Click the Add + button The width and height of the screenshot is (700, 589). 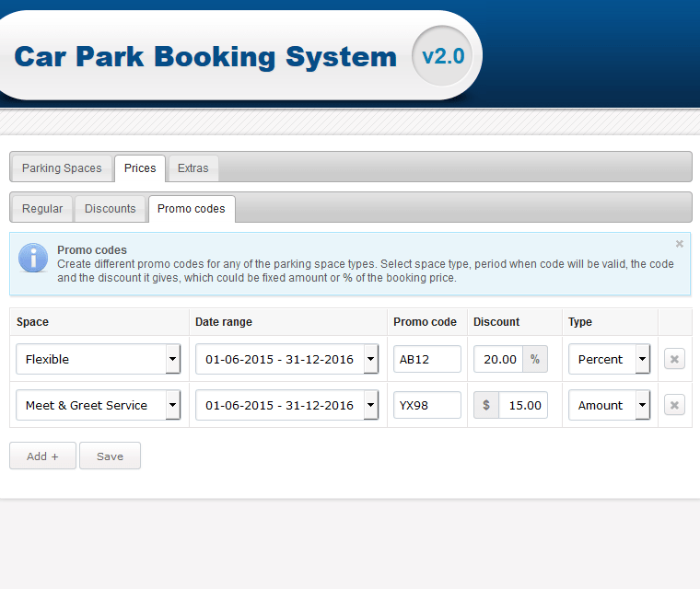click(x=43, y=456)
